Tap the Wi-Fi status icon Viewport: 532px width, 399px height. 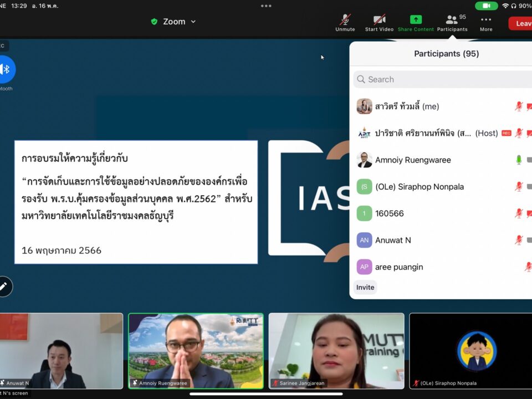pos(505,6)
